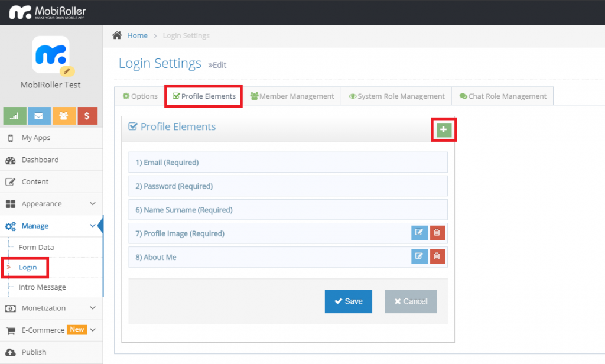The width and height of the screenshot is (605, 364).
Task: Open the orange users icon
Action: [x=63, y=116]
